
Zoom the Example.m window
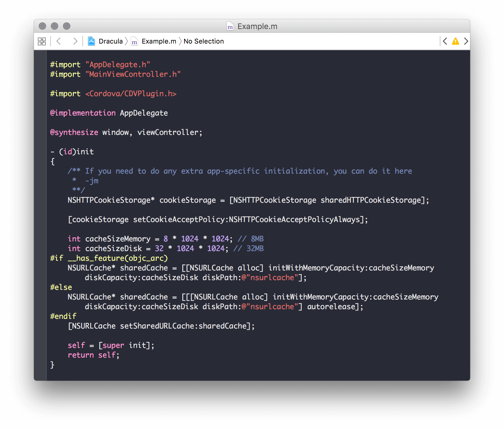(67, 26)
